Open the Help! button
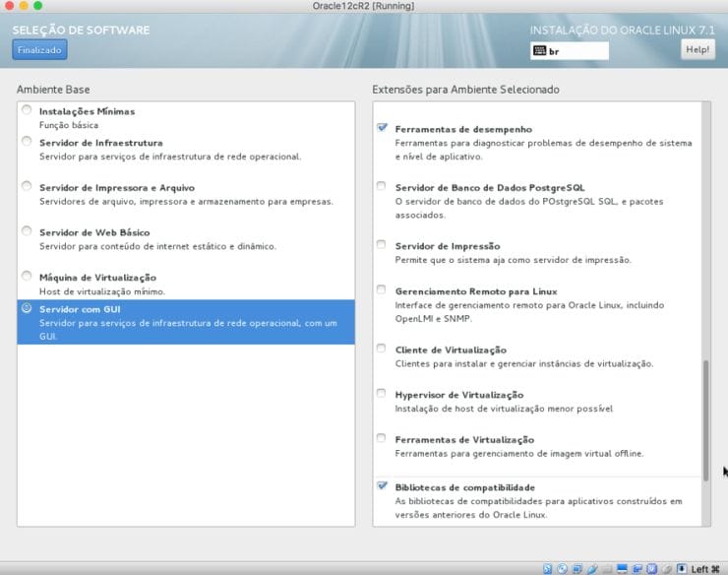The width and height of the screenshot is (728, 575). (698, 49)
